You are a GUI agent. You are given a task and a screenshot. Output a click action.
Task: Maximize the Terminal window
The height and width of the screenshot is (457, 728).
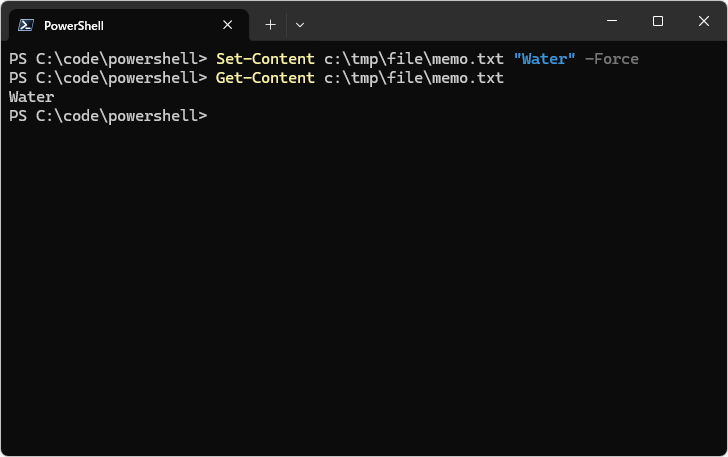657,21
